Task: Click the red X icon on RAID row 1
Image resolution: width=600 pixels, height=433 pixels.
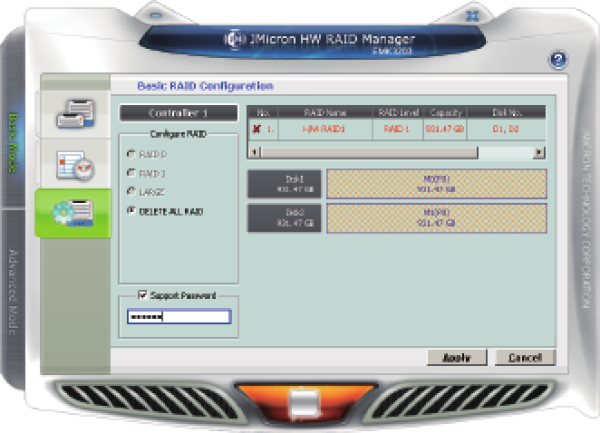Action: click(x=258, y=130)
